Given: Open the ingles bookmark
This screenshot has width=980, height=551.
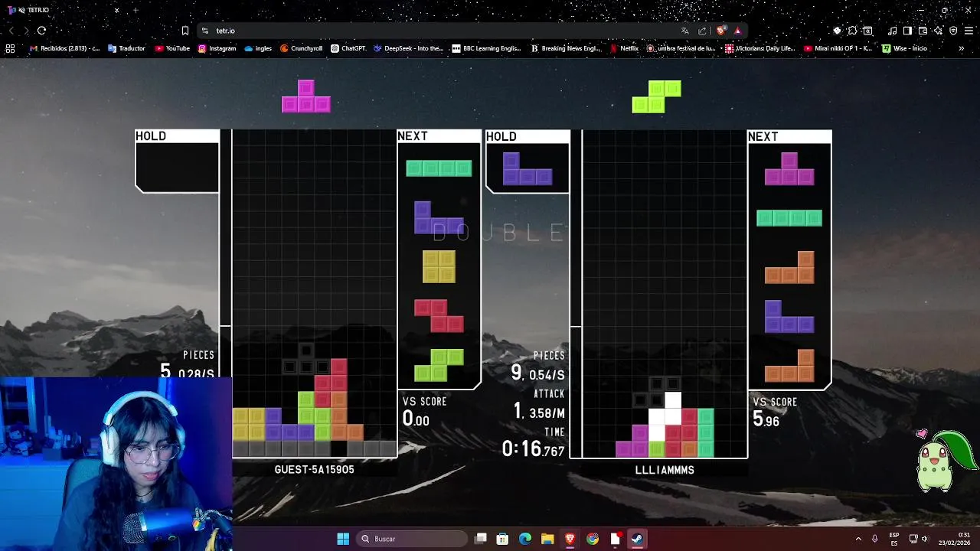Looking at the screenshot, I should pyautogui.click(x=258, y=48).
